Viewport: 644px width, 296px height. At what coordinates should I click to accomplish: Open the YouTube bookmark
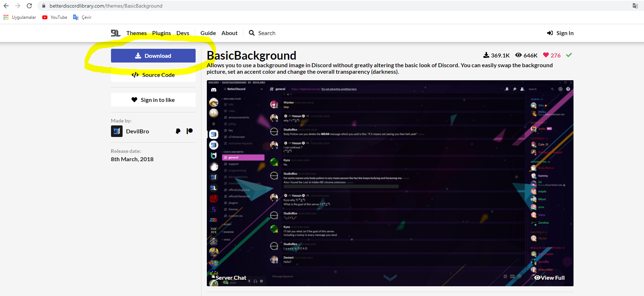pos(55,17)
